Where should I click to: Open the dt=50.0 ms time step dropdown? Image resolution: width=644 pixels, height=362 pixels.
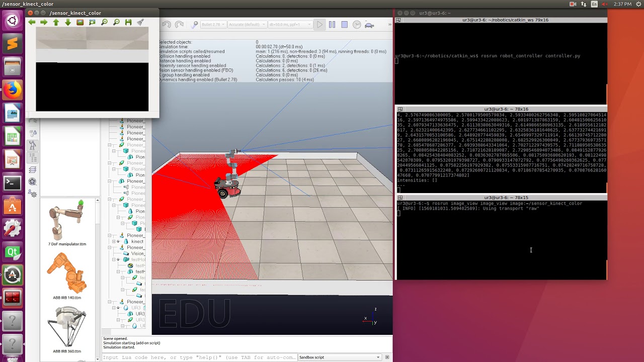point(291,25)
